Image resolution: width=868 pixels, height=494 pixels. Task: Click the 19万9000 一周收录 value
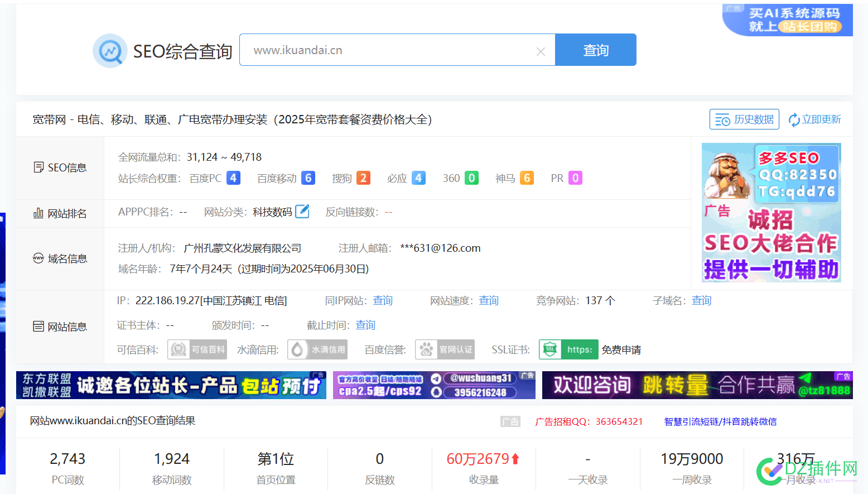(x=692, y=459)
